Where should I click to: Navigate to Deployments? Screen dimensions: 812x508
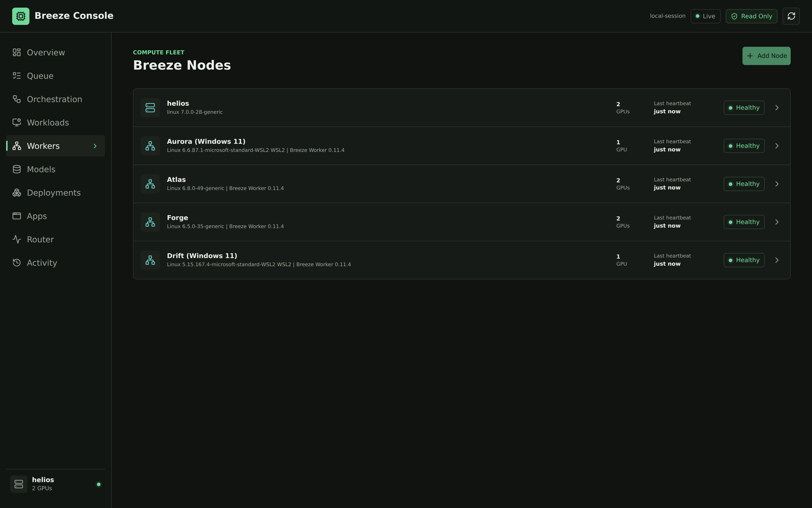56,193
